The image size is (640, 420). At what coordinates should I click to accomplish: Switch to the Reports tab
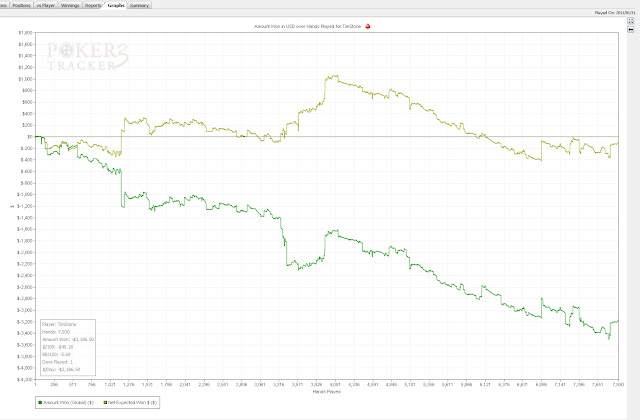point(93,5)
